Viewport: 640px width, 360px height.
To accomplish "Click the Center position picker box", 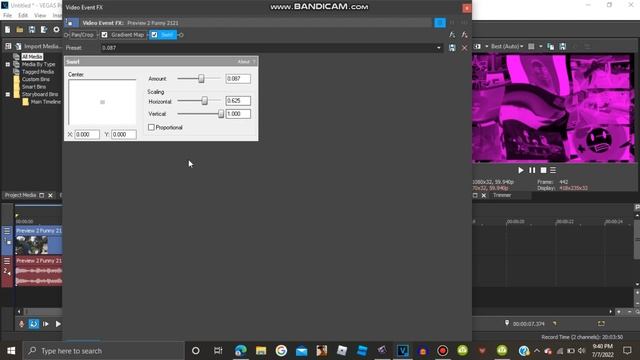I will [x=102, y=102].
